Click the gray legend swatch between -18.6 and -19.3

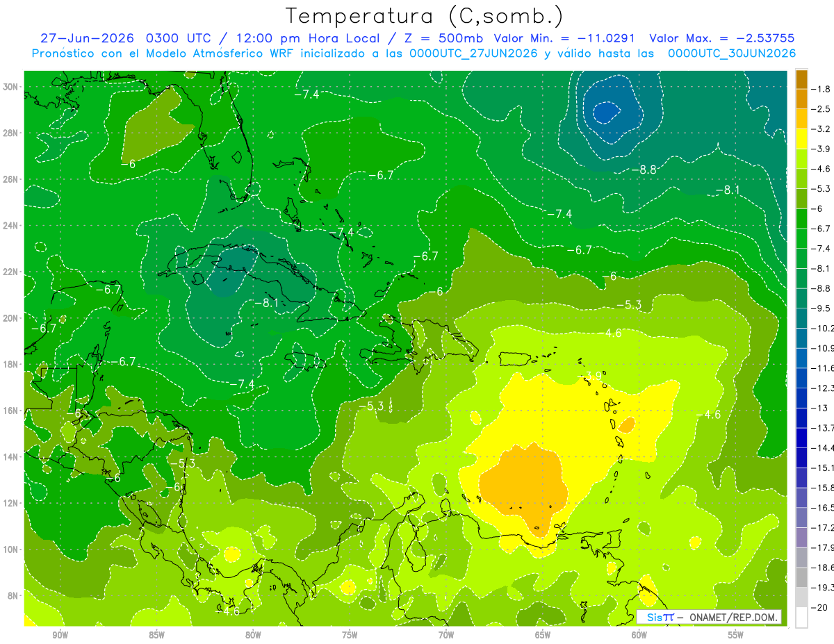[801, 577]
